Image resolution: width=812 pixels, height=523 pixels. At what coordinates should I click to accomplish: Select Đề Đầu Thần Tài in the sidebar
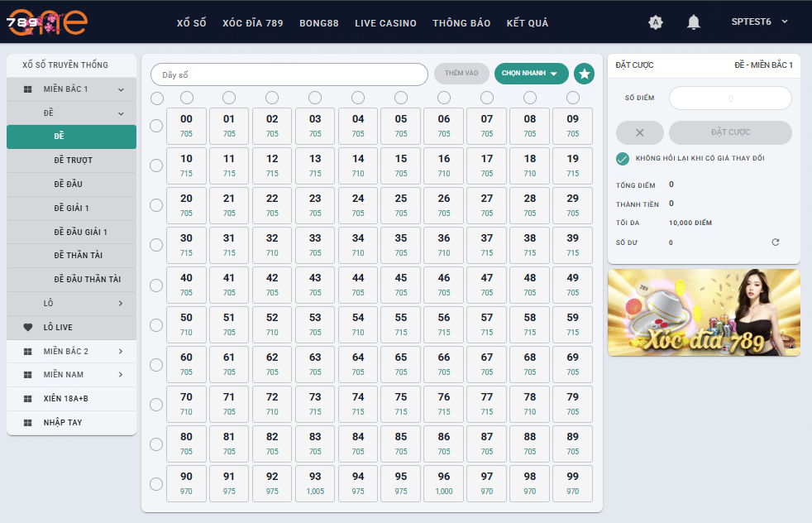[71, 280]
